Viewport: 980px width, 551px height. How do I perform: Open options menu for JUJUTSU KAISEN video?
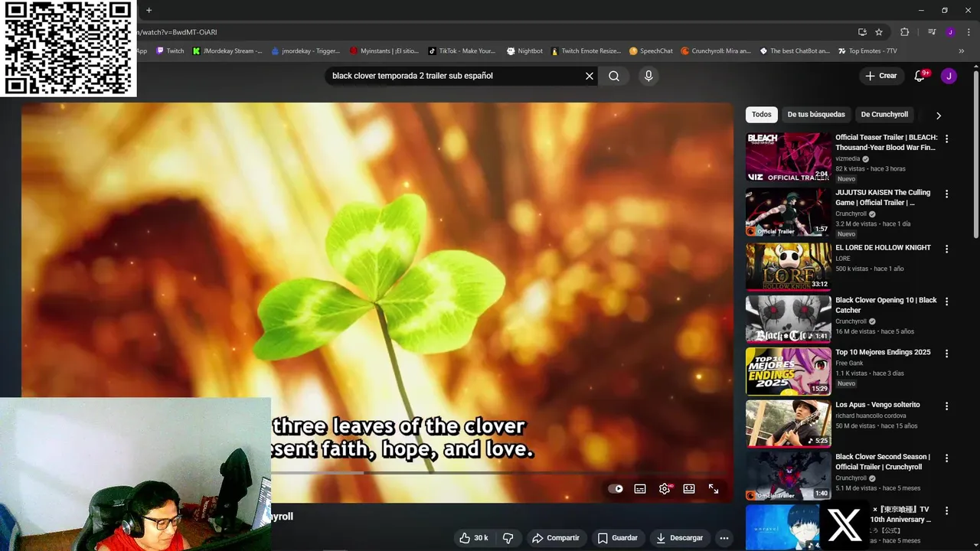946,194
